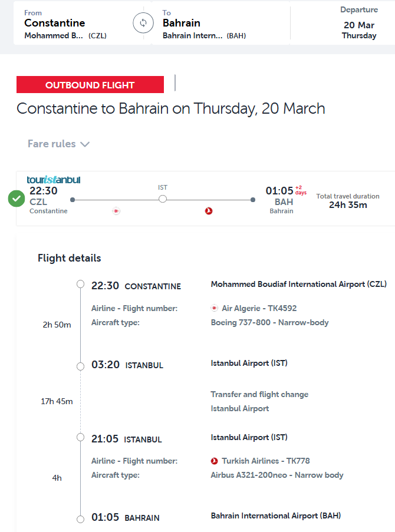The width and height of the screenshot is (395, 532).
Task: Click the 03:20 Istanbul arrival timeline node
Action: point(81,366)
